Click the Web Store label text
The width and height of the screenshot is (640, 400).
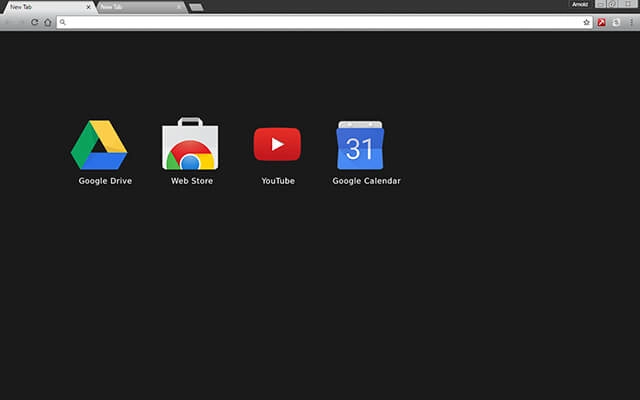pos(192,181)
